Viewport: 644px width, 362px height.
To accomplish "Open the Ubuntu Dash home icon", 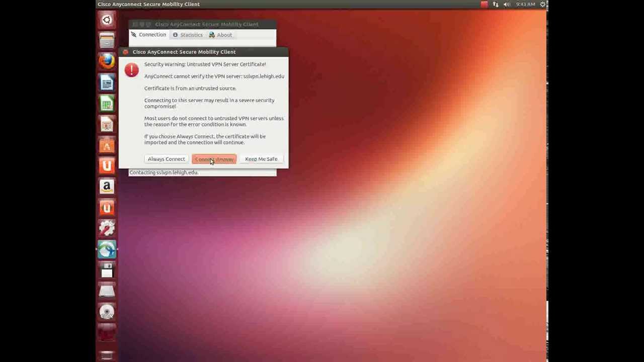I will [x=107, y=20].
